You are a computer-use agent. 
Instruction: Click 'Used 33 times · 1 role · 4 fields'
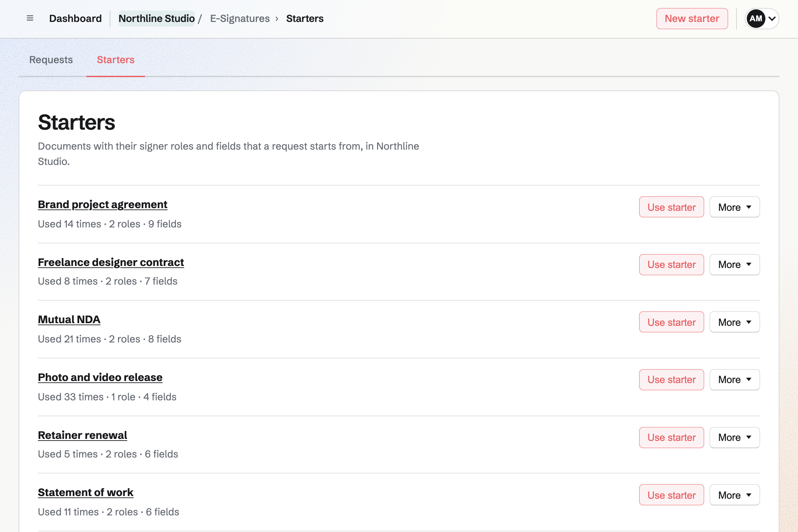pyautogui.click(x=107, y=397)
